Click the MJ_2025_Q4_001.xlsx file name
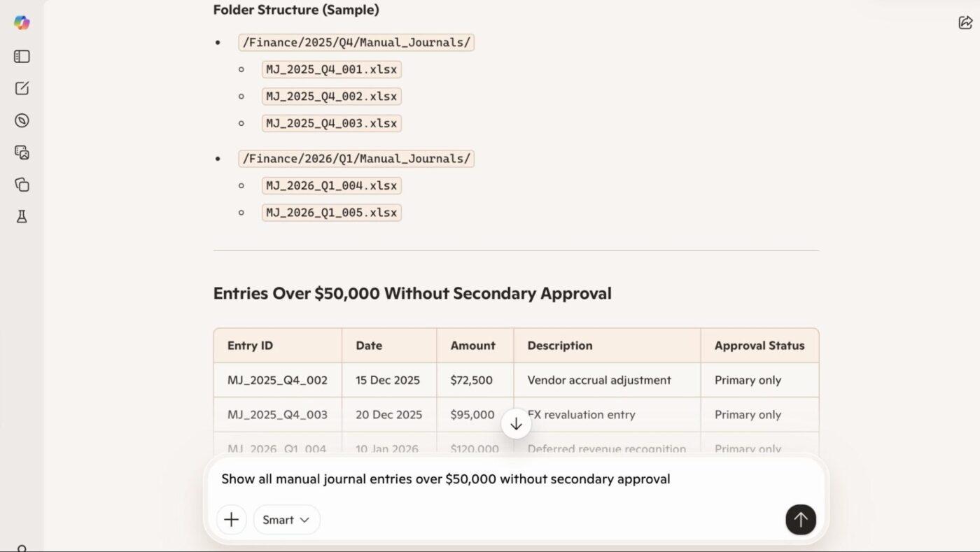 pyautogui.click(x=331, y=69)
